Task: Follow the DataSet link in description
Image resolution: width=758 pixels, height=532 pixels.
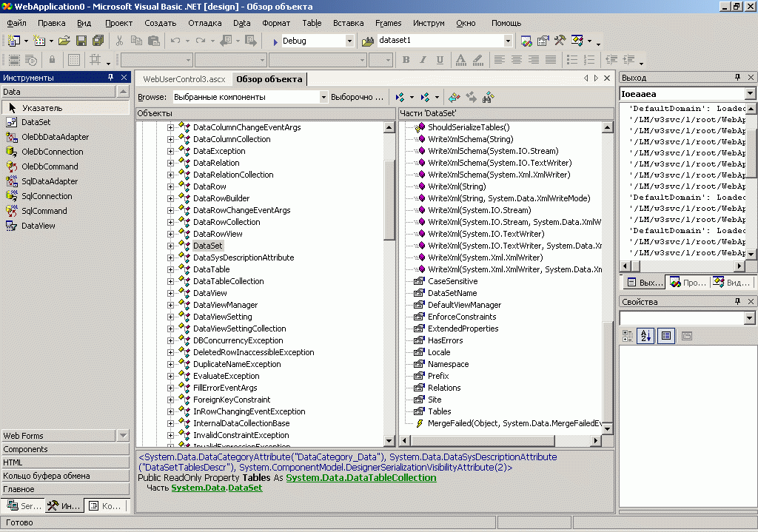Action: [245, 488]
